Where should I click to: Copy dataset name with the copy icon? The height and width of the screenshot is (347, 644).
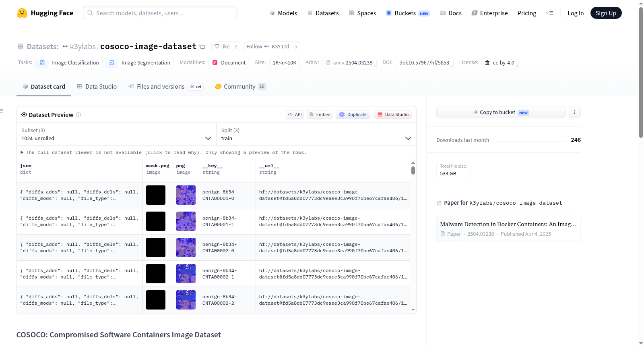202,46
